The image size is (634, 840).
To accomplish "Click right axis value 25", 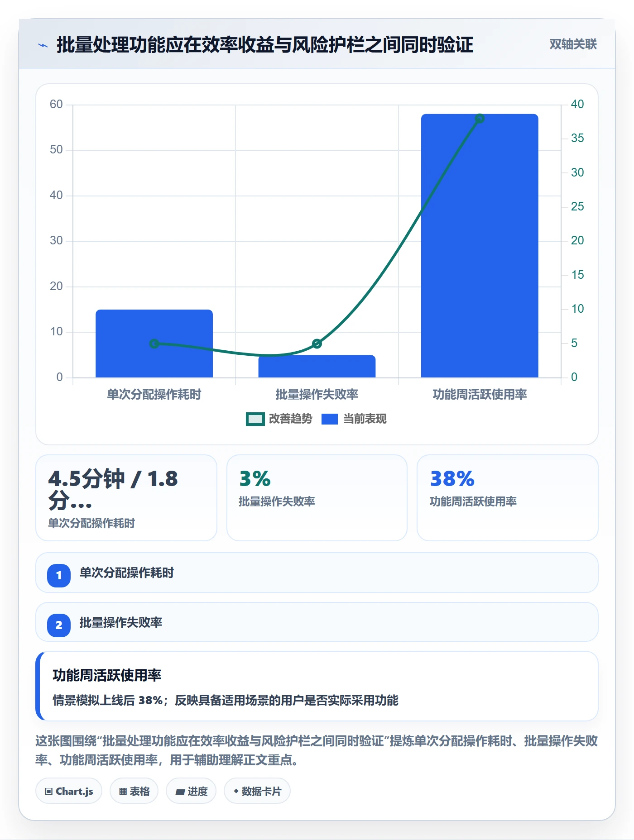I will [577, 207].
